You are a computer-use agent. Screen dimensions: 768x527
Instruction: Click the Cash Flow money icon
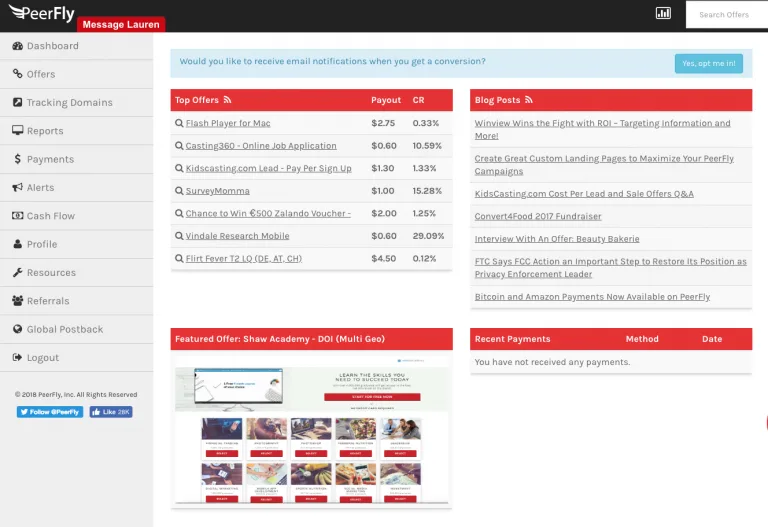(18, 216)
